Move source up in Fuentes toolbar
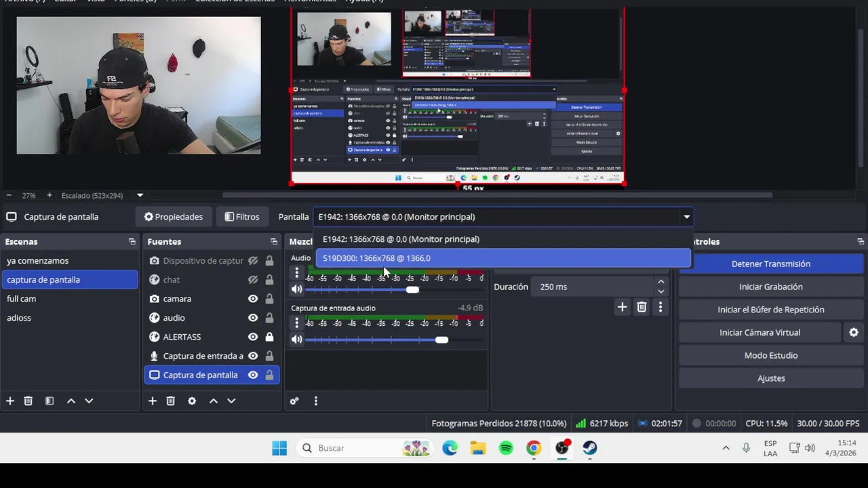This screenshot has width=868, height=488. [214, 401]
